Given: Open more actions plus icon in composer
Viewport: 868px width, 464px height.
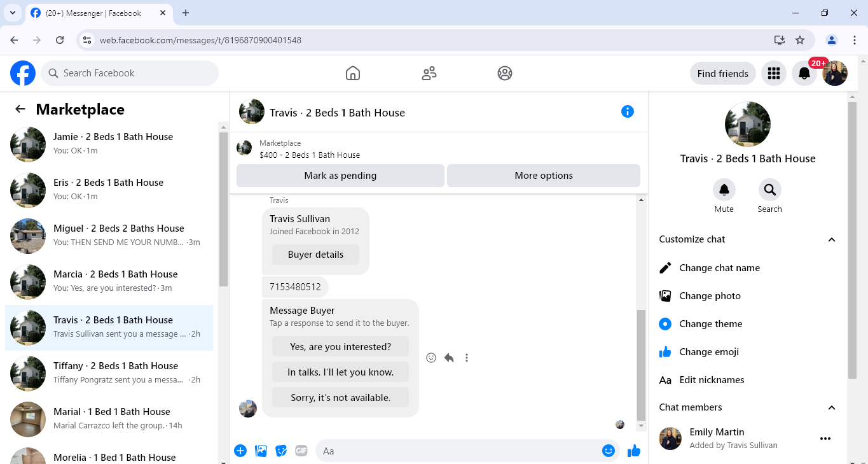Looking at the screenshot, I should coord(240,451).
